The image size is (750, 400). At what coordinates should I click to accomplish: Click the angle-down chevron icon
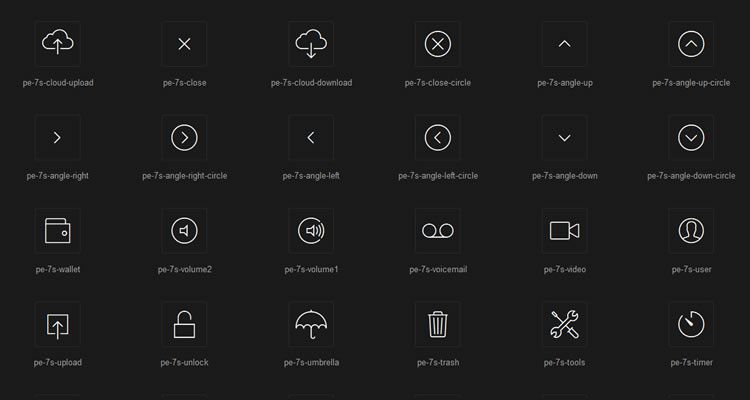point(564,138)
